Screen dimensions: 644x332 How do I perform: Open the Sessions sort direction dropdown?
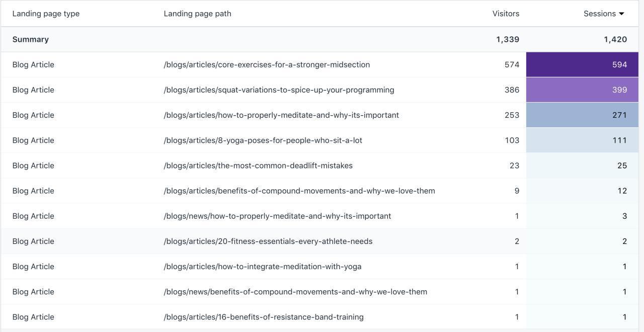[622, 14]
